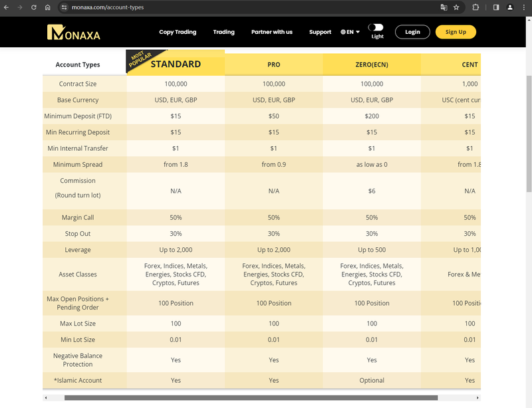
Task: Click the Base Currency row label
Action: pos(78,100)
